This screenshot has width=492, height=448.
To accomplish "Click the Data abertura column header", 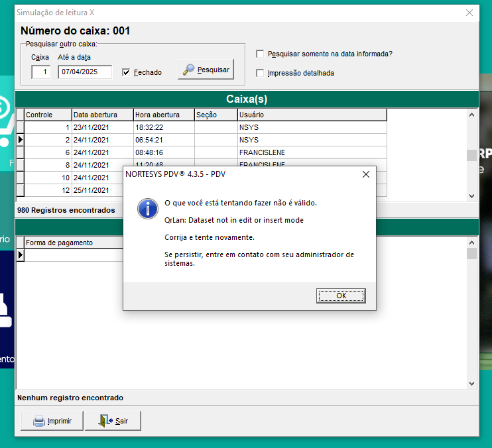I will (x=102, y=115).
